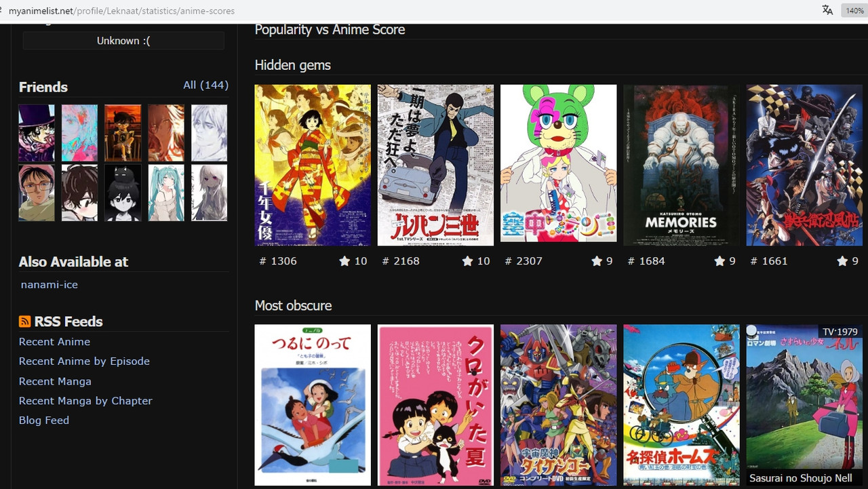This screenshot has width=868, height=489.
Task: Open friend avatar with orange seated figure
Action: (123, 133)
